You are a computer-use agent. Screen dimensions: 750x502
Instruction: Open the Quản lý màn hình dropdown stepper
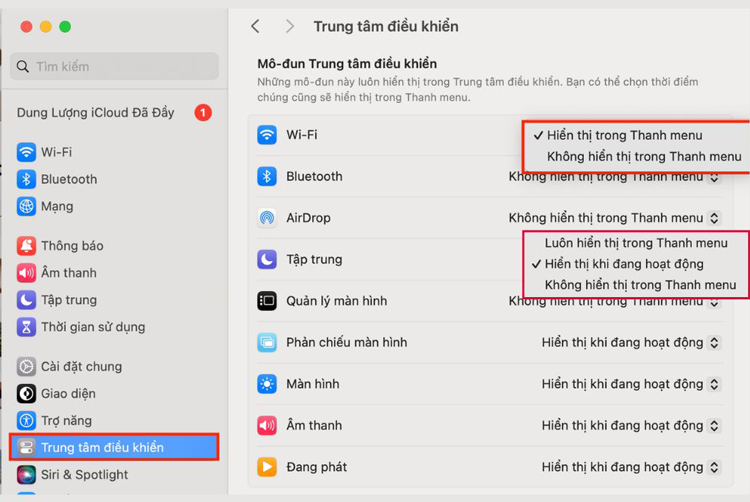tap(714, 303)
